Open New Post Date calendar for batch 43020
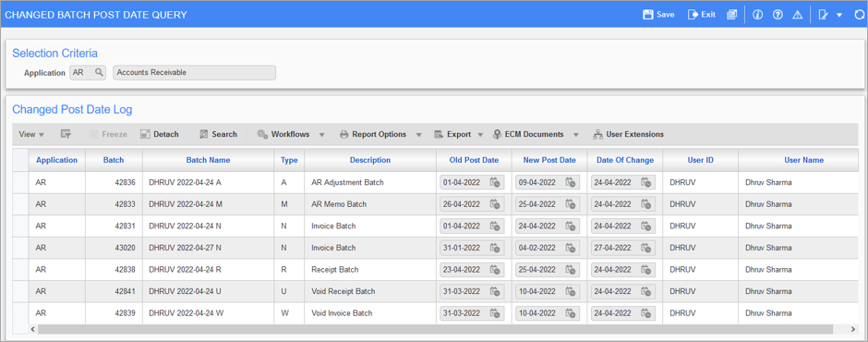Viewport: 868px width, 342px height. tap(570, 248)
